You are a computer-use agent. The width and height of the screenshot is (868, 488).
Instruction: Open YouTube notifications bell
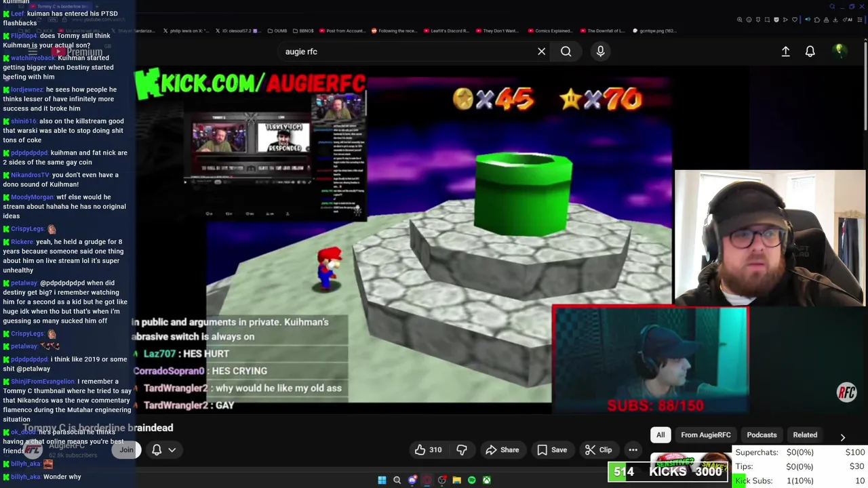[810, 52]
